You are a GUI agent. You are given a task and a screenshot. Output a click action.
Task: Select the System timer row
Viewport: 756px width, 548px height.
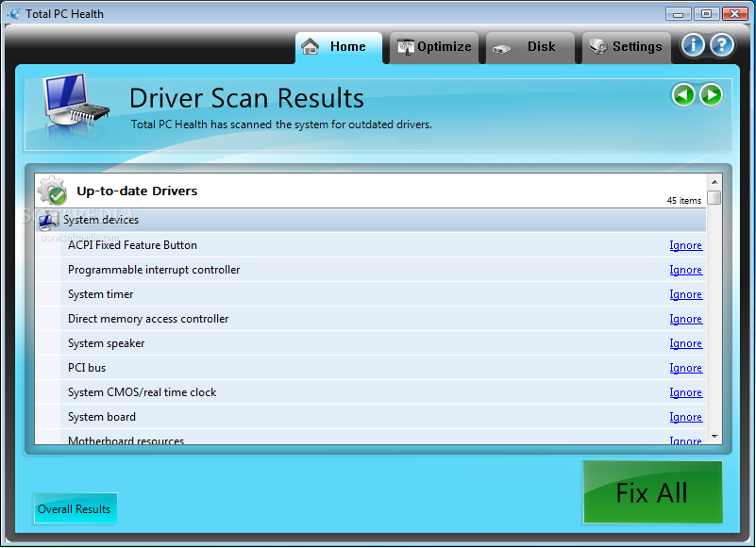(x=371, y=294)
